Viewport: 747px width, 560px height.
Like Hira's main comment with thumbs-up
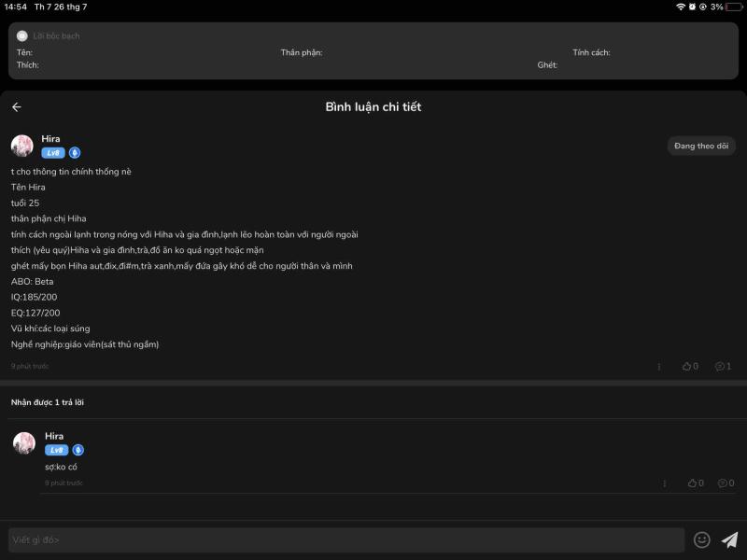688,367
